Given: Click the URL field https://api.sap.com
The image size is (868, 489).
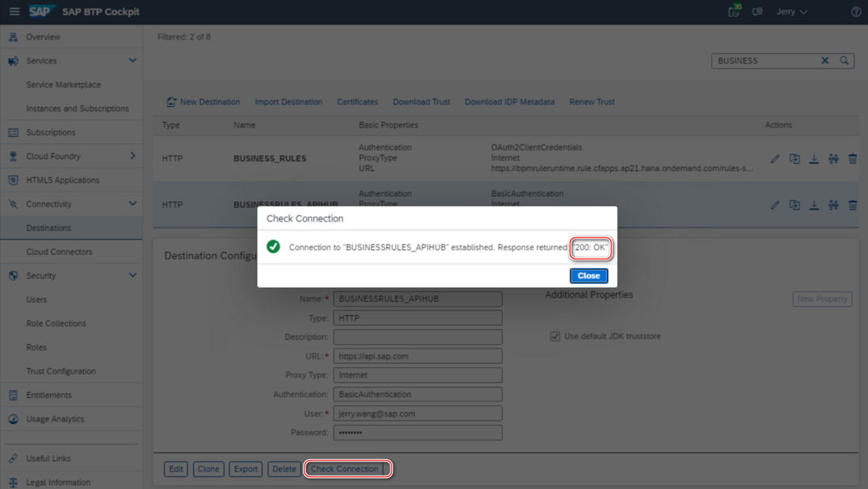Looking at the screenshot, I should (418, 356).
